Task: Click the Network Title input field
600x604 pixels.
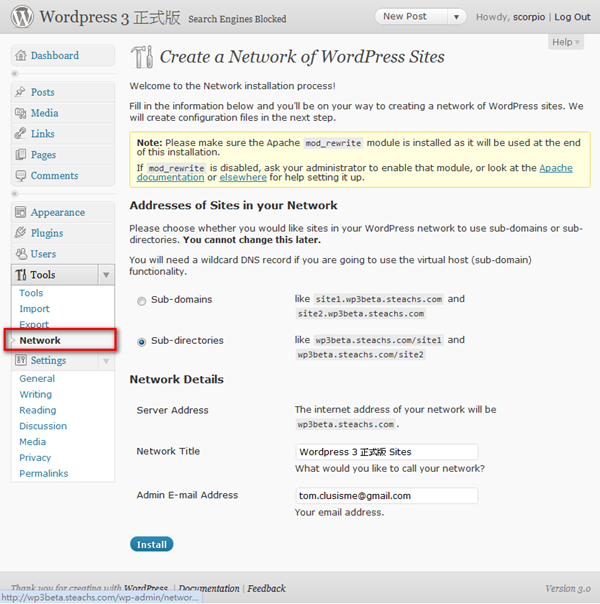Action: 387,452
